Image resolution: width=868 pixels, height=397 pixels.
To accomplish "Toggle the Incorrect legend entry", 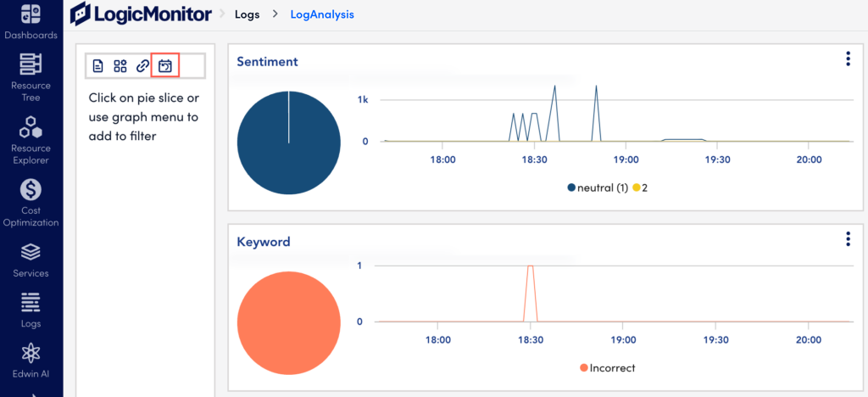I will [x=607, y=368].
